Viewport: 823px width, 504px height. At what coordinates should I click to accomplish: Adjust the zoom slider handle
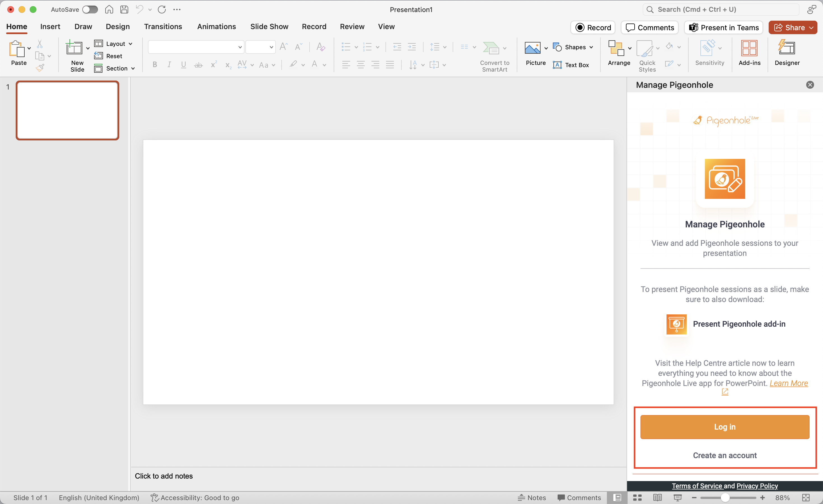pyautogui.click(x=725, y=498)
